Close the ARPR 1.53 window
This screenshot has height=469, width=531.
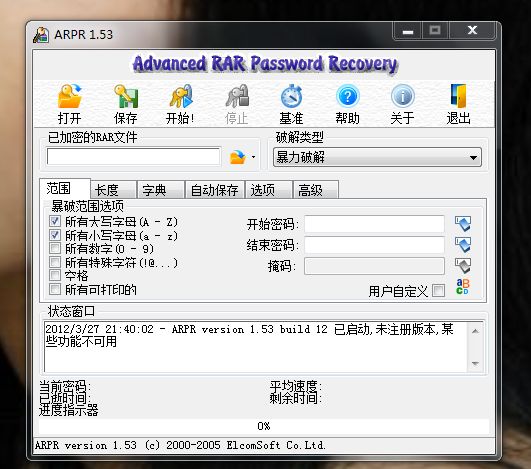coord(472,31)
